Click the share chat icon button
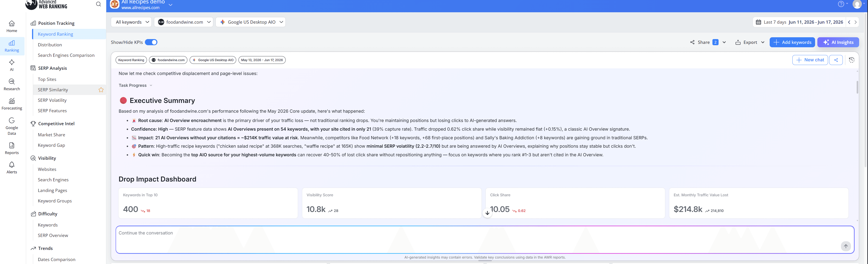The height and width of the screenshot is (264, 868). pyautogui.click(x=836, y=60)
